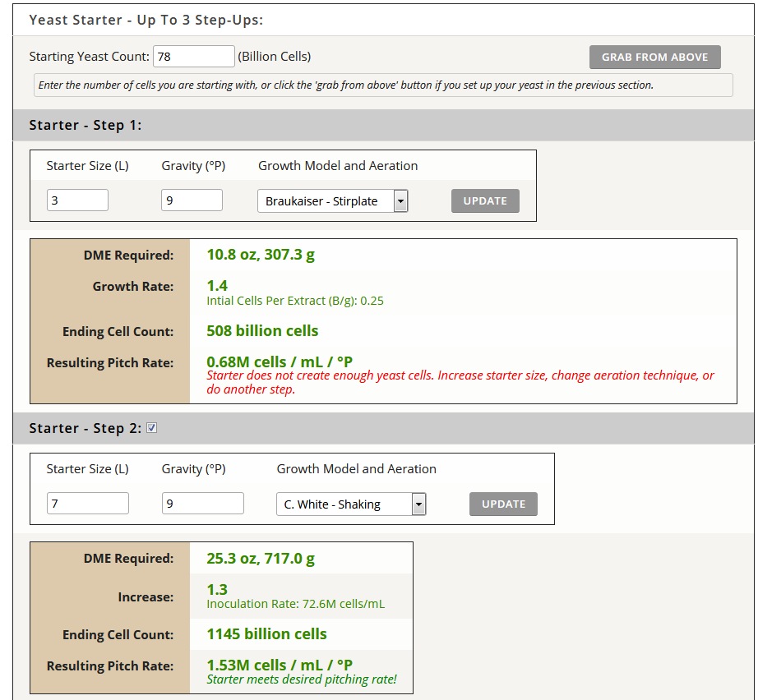This screenshot has height=700, width=758.
Task: Click the Step 1 Starter Size field
Action: [x=77, y=200]
